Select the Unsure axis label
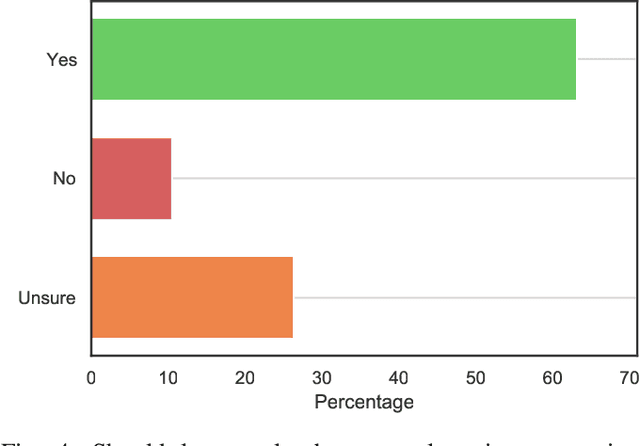640x446 pixels. [48, 298]
